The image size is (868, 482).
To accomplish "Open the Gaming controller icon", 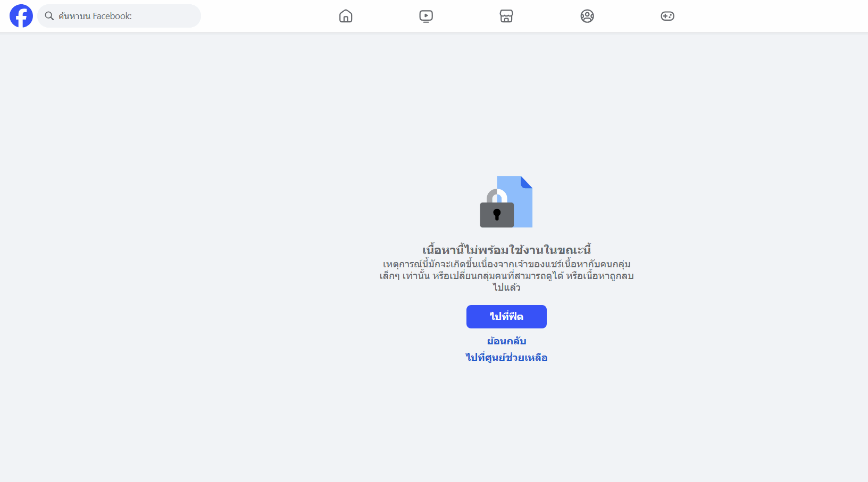I will pos(667,16).
